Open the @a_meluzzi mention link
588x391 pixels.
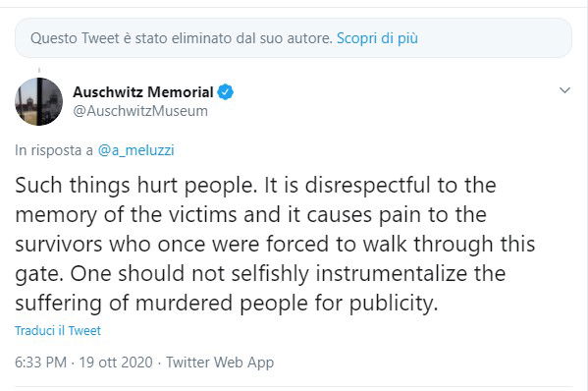point(135,150)
